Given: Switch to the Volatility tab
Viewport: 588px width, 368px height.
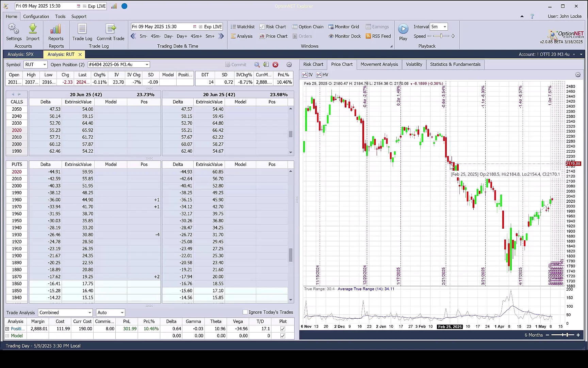Looking at the screenshot, I should pos(414,64).
